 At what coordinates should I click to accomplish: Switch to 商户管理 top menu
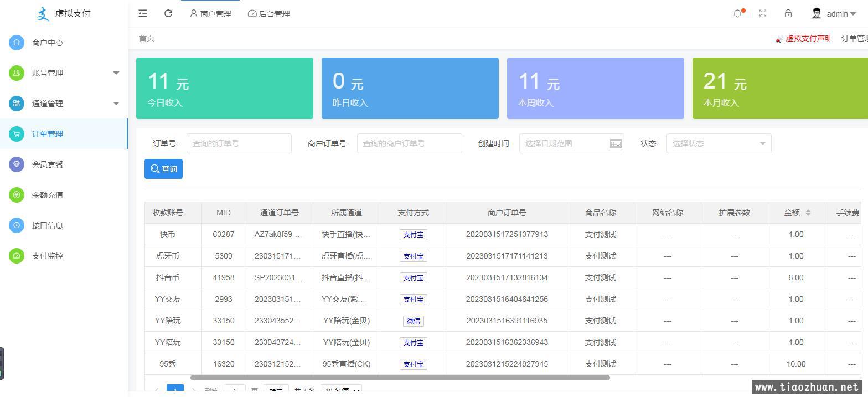210,14
